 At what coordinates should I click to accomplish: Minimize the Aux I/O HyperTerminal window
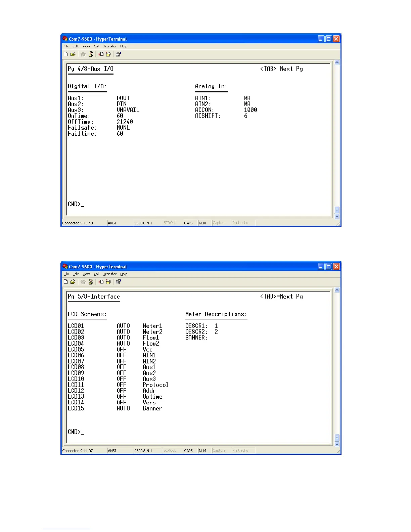[321, 39]
